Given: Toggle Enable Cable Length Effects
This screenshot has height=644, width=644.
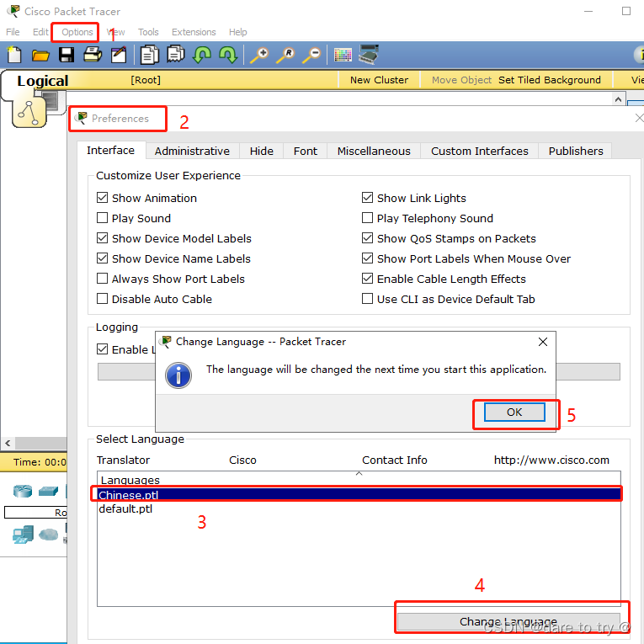Looking at the screenshot, I should [368, 279].
